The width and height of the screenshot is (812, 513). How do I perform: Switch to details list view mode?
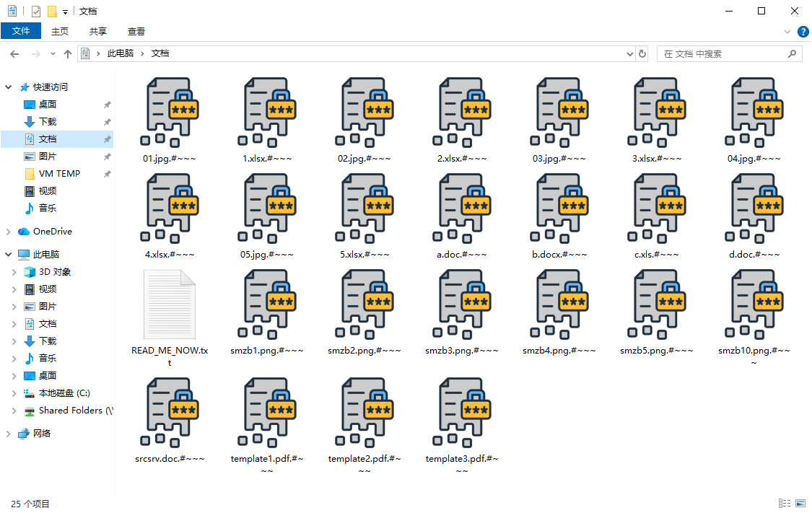click(785, 503)
